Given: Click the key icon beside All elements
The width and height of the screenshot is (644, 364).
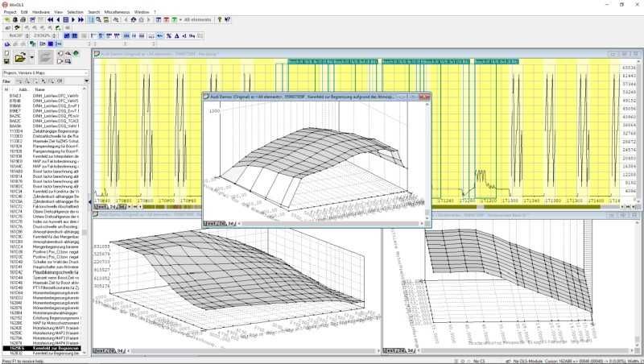Looking at the screenshot, I should click(219, 19).
